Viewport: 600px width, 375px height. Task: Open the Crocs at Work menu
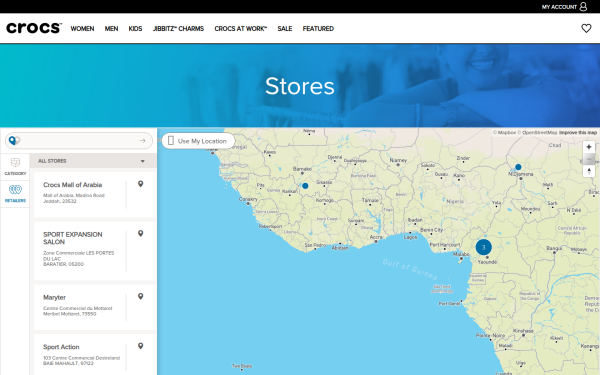click(241, 29)
